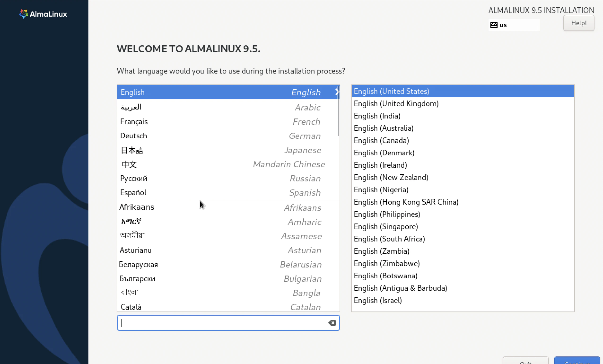Choose Беларуская (Belarusian) language
This screenshot has width=603, height=364.
click(x=228, y=264)
